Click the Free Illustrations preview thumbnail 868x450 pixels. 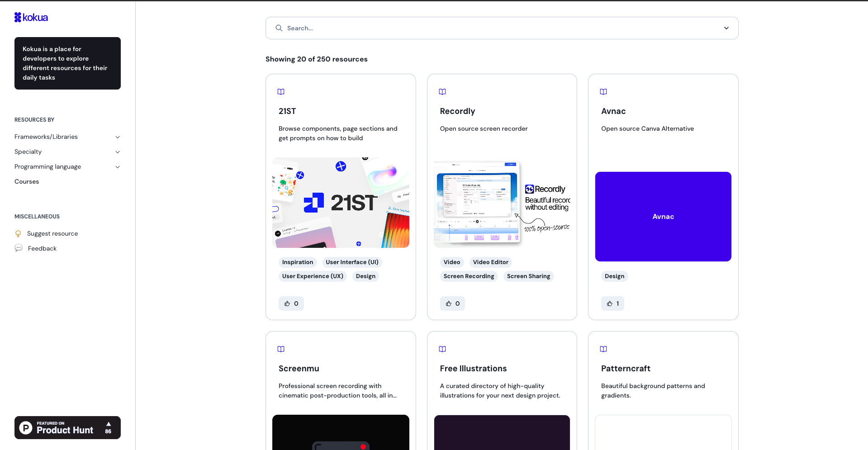pyautogui.click(x=502, y=432)
